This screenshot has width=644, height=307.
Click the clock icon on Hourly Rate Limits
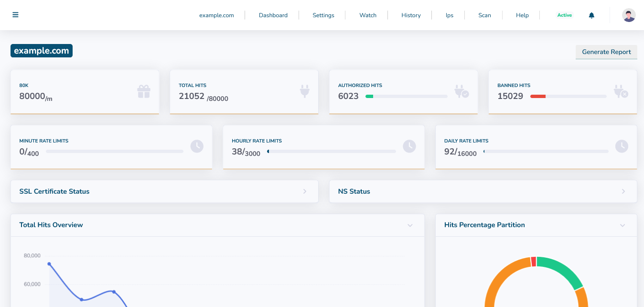pyautogui.click(x=409, y=146)
